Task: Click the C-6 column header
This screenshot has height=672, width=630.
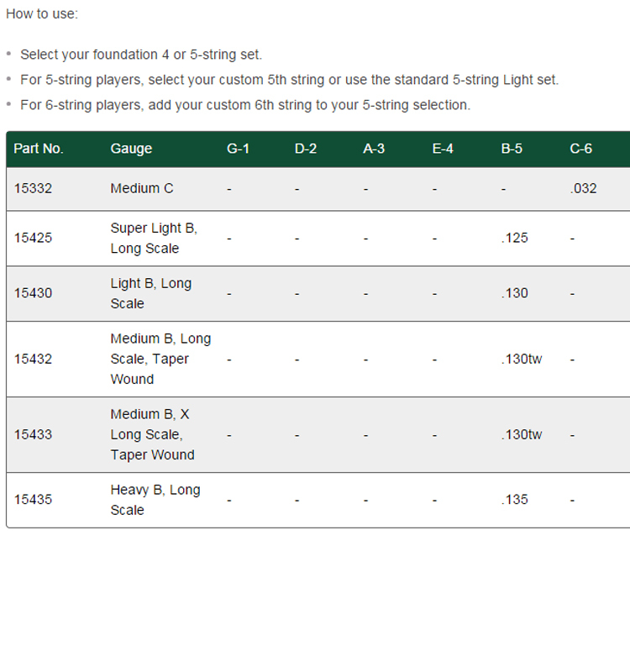Action: [x=580, y=149]
